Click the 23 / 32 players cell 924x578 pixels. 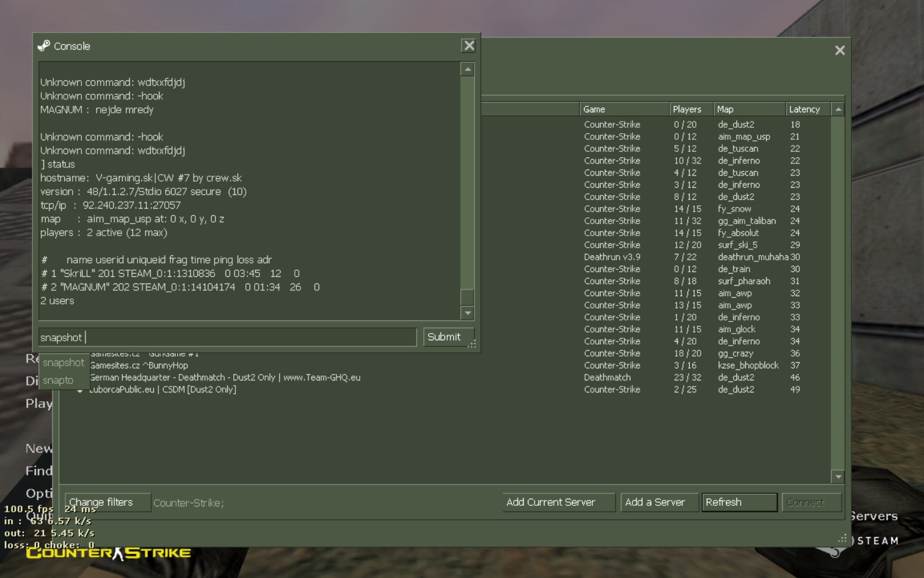687,378
